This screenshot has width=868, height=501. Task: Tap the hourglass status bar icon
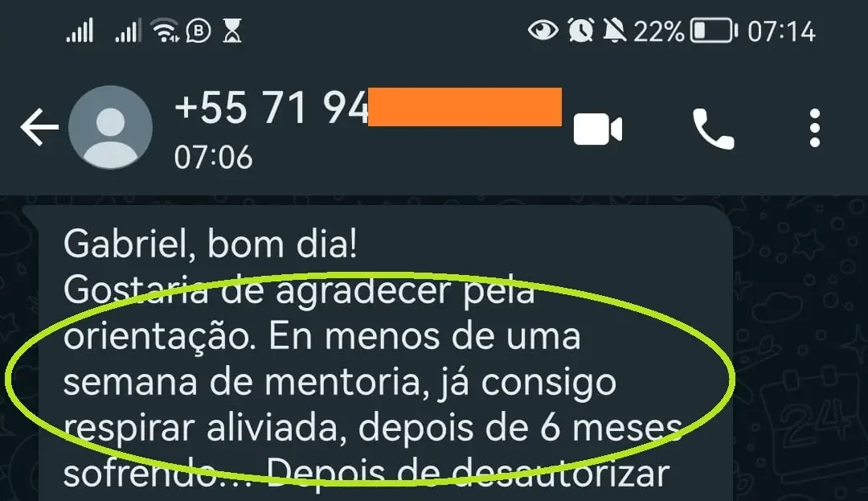pyautogui.click(x=232, y=31)
